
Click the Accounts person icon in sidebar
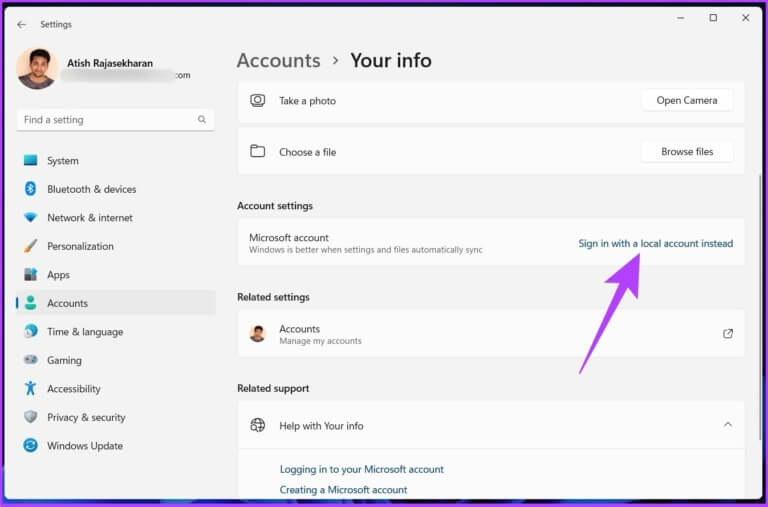coord(30,303)
